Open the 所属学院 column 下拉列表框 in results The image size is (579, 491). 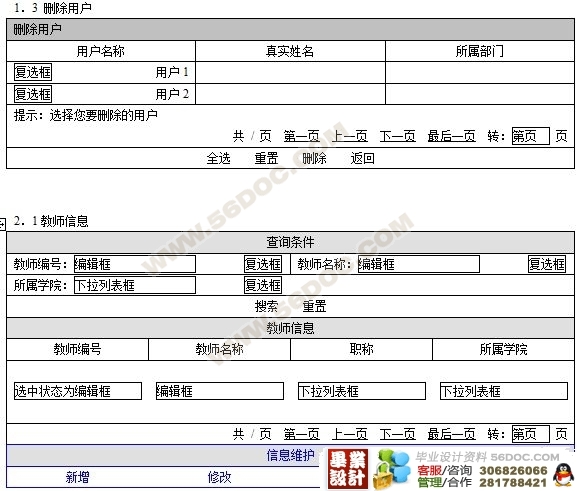point(504,391)
